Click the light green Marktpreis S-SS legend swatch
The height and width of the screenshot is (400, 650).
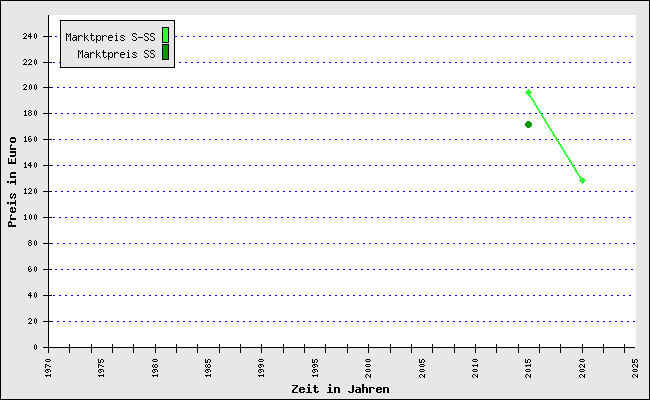[165, 35]
